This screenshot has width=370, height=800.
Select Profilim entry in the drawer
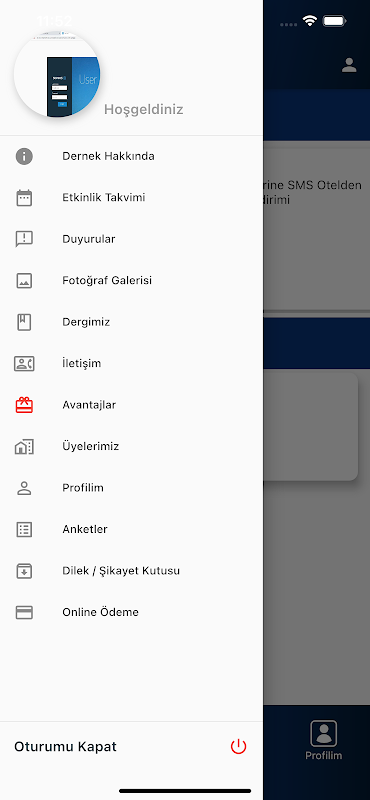click(131, 488)
